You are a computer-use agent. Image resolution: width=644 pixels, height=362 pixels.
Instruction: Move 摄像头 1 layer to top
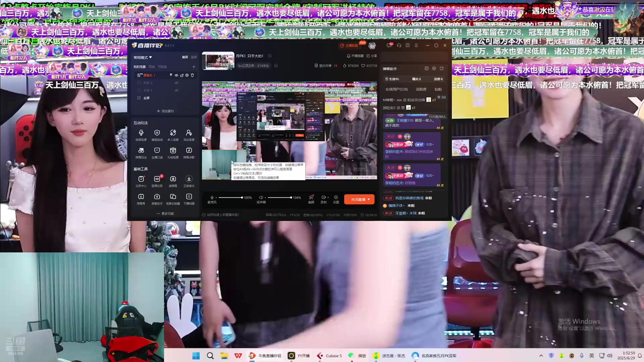pyautogui.click(x=171, y=75)
